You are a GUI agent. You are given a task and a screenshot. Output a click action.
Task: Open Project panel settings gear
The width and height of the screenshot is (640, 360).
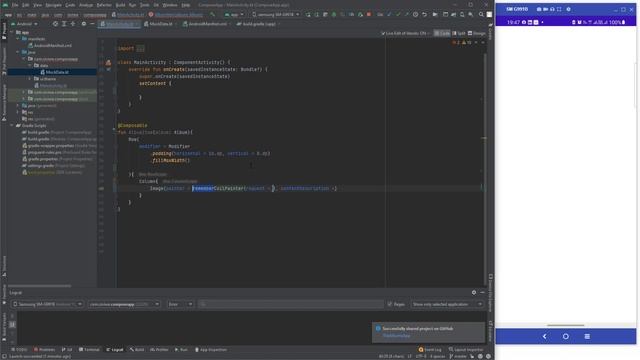pyautogui.click(x=84, y=24)
